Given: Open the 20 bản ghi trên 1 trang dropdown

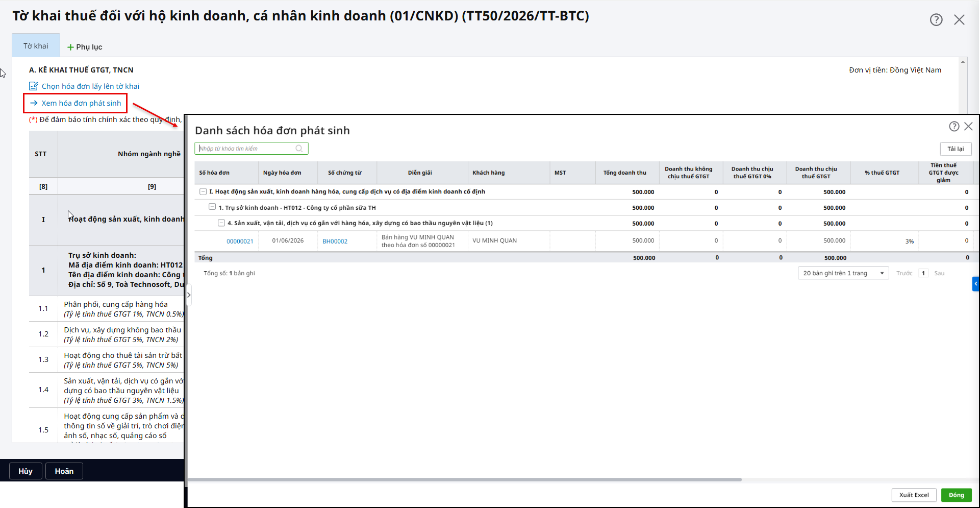Looking at the screenshot, I should click(x=843, y=273).
